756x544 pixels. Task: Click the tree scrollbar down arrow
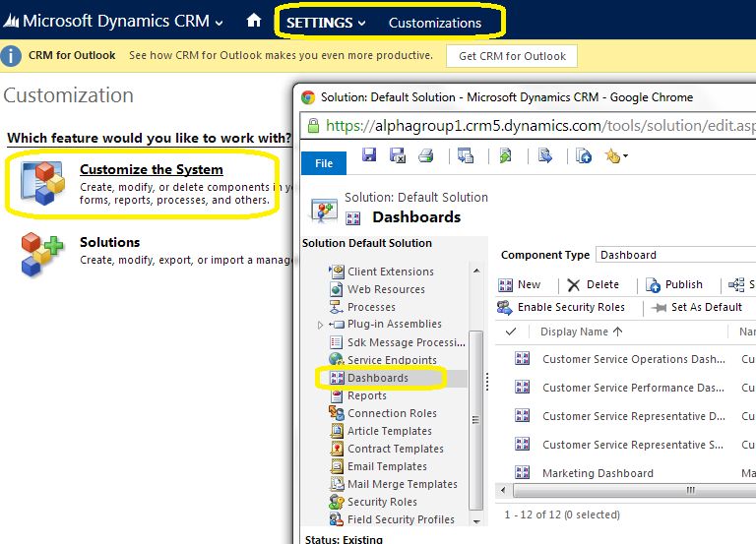[476, 521]
